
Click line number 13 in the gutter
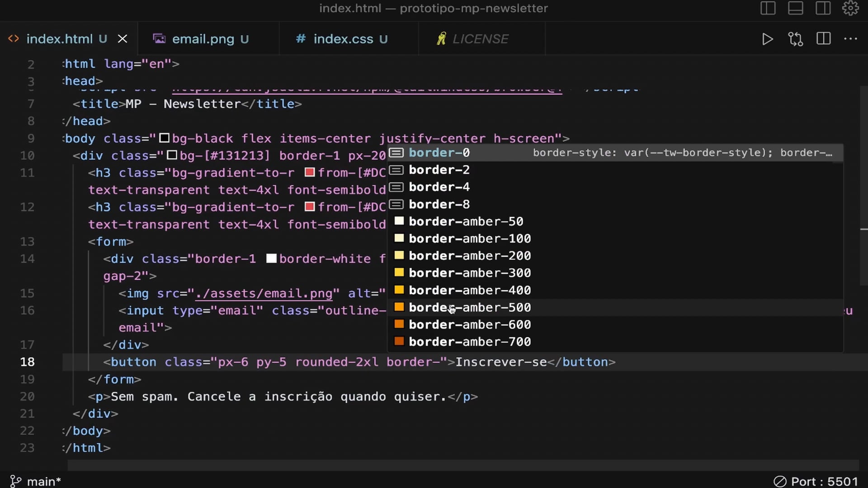(27, 242)
